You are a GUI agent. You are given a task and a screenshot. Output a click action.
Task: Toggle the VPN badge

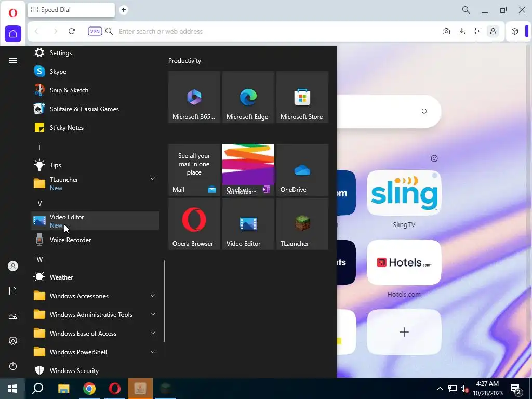95,31
